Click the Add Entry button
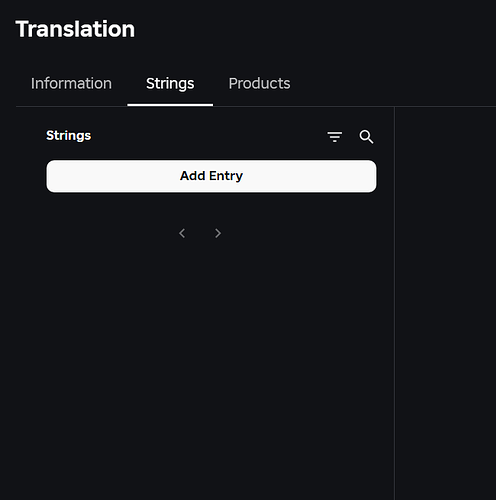 pos(211,176)
